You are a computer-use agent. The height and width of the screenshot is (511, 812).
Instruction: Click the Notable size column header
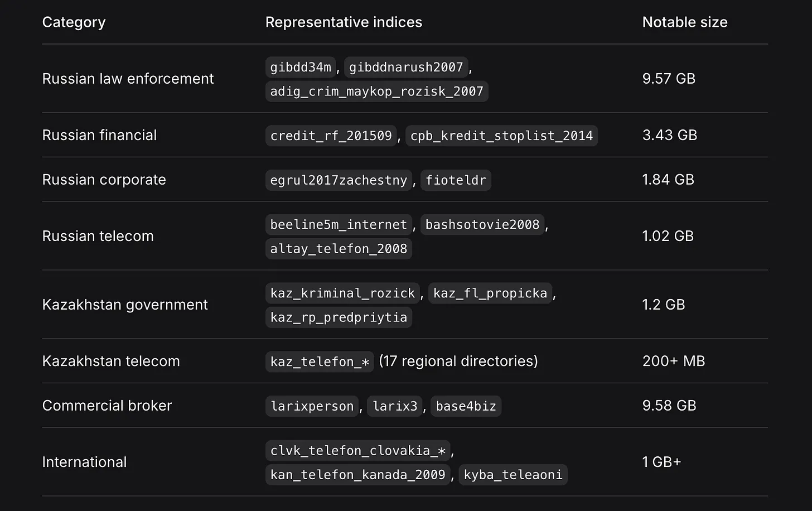click(x=685, y=22)
